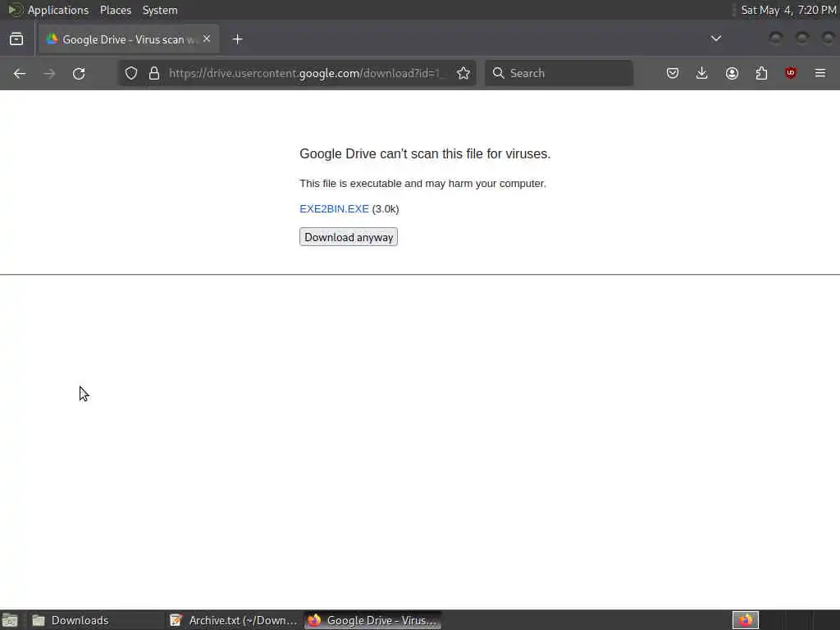Switch to Archive.txt editor window
Image resolution: width=840 pixels, height=630 pixels.
click(x=234, y=620)
